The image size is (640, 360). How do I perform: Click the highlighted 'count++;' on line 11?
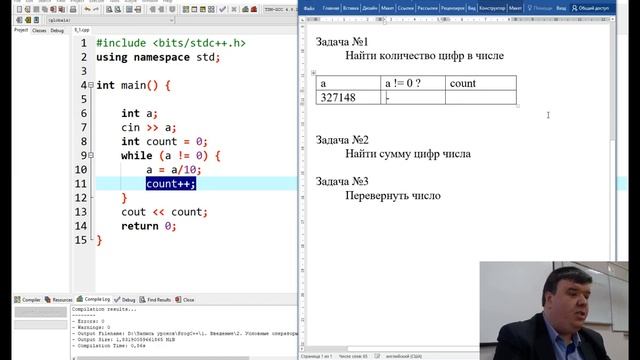171,184
